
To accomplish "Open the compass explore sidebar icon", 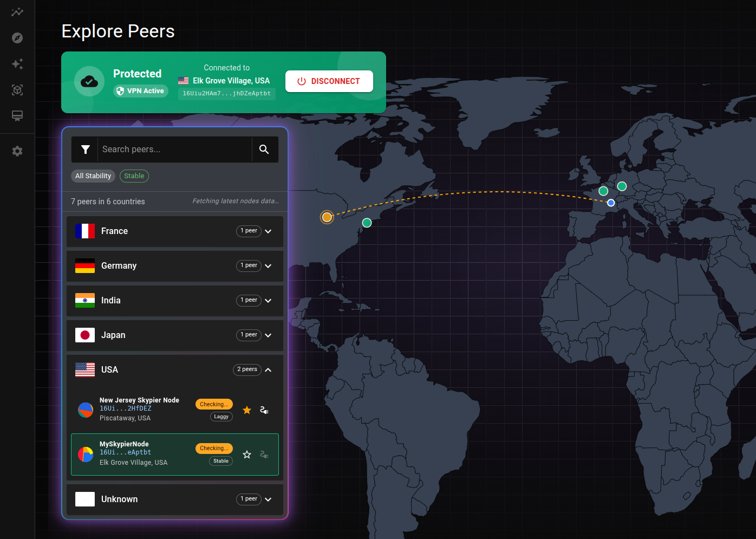I will (x=17, y=38).
